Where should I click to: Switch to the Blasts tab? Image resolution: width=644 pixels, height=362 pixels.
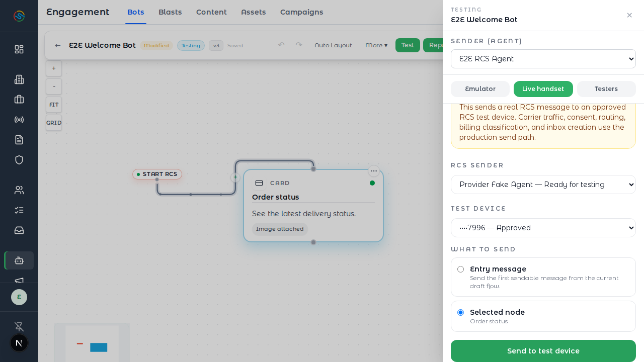point(170,12)
